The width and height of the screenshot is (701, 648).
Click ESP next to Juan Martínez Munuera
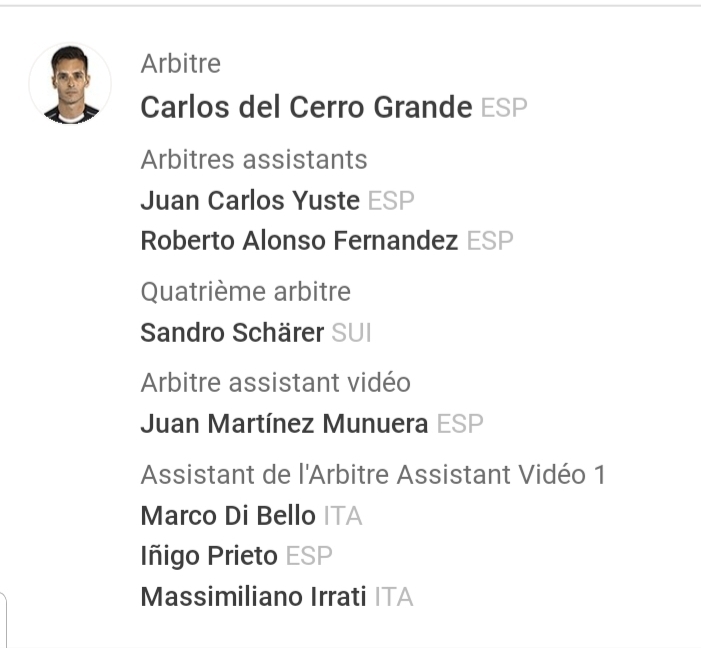(x=460, y=425)
